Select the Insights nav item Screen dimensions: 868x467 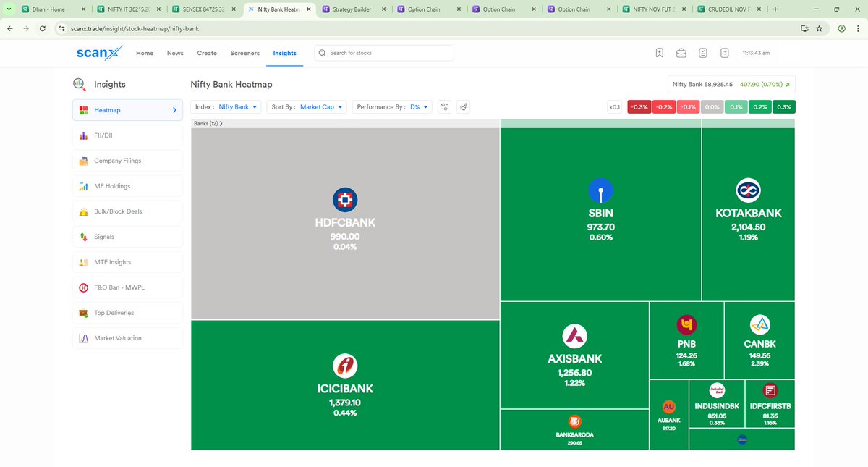[284, 53]
